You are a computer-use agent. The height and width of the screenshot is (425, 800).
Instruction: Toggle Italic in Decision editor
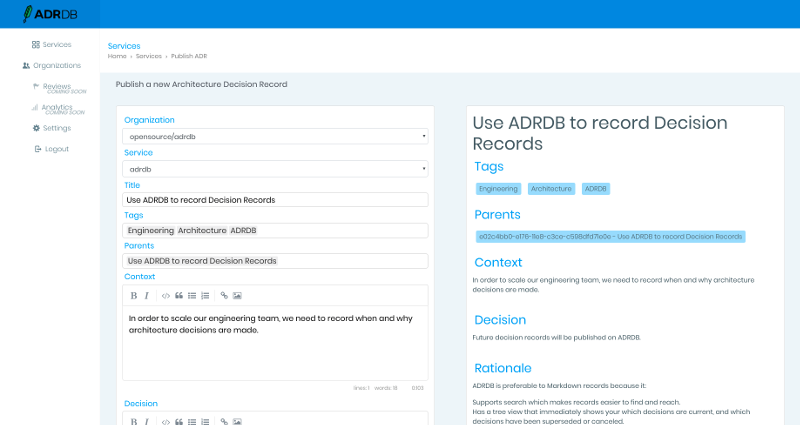[146, 421]
